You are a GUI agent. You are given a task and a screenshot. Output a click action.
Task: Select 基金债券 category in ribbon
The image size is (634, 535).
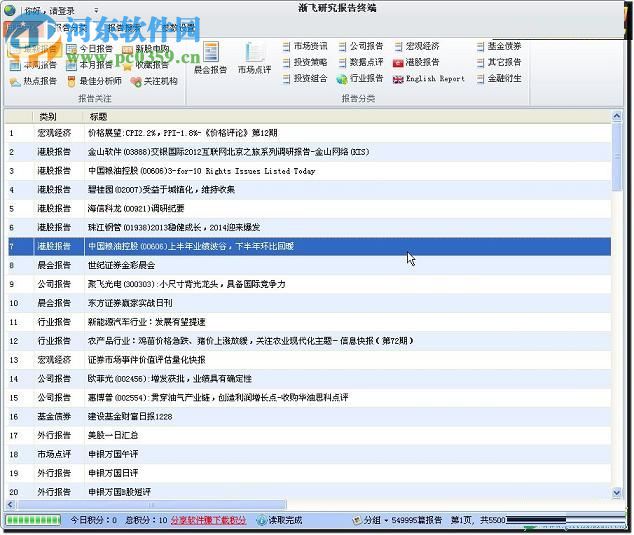(499, 47)
